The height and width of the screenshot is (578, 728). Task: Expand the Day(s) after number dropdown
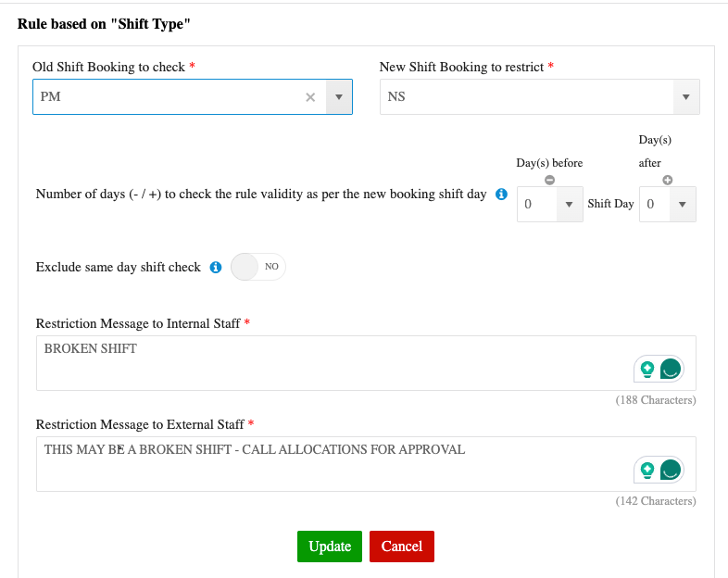tap(682, 204)
